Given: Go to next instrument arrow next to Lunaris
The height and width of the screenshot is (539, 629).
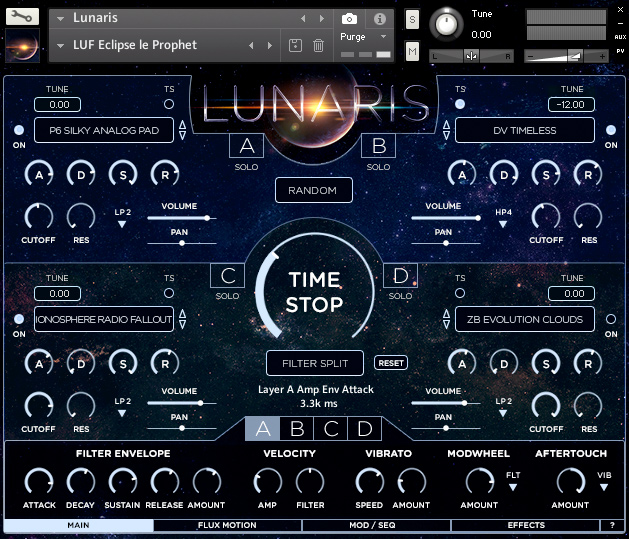Looking at the screenshot, I should point(321,18).
